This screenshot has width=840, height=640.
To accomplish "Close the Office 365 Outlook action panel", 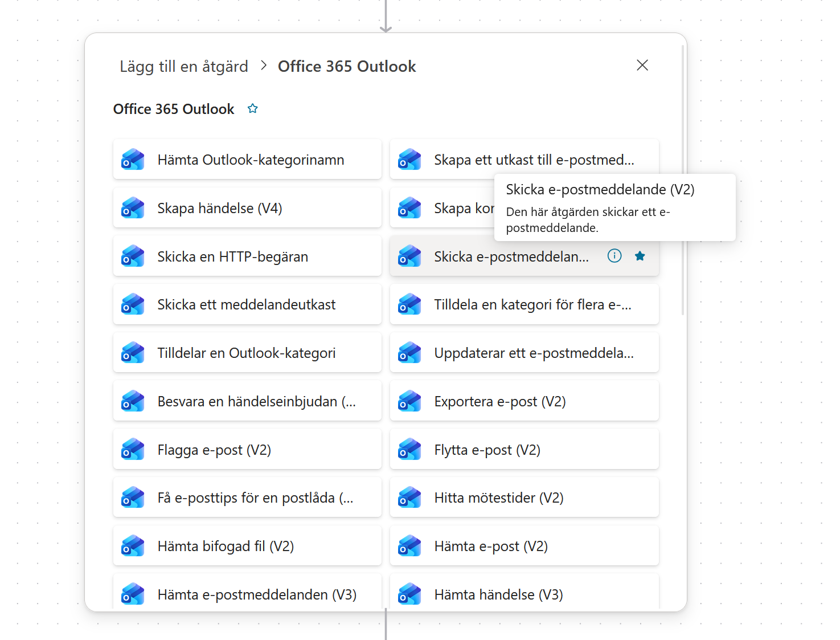I will (x=642, y=66).
